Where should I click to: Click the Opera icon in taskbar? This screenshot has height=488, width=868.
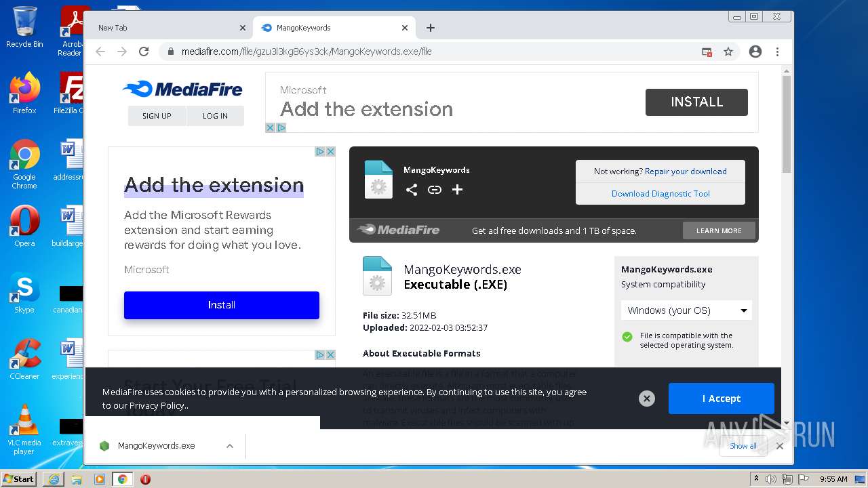pyautogui.click(x=145, y=479)
